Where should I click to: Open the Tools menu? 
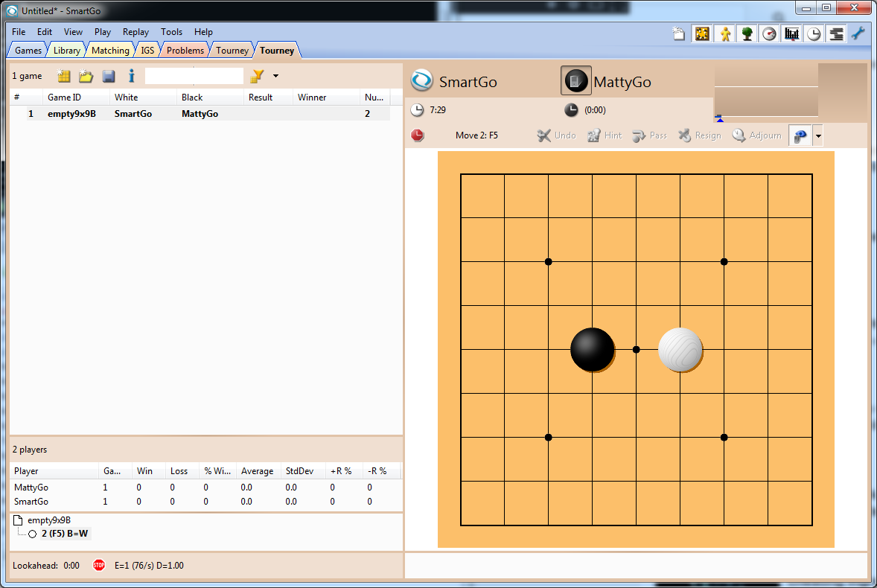[x=172, y=32]
